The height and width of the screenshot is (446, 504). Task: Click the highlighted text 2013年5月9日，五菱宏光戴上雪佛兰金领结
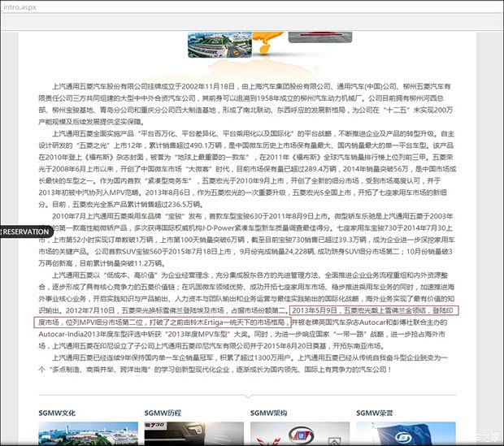coord(359,310)
